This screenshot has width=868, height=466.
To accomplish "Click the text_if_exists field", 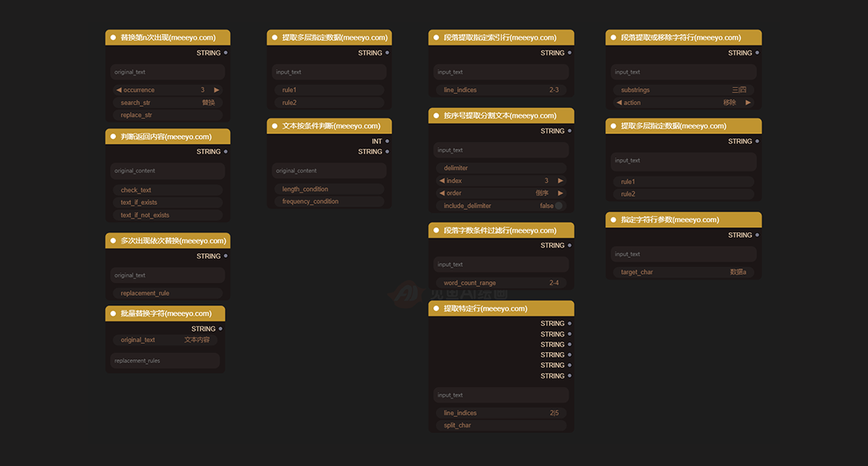I will (x=168, y=202).
